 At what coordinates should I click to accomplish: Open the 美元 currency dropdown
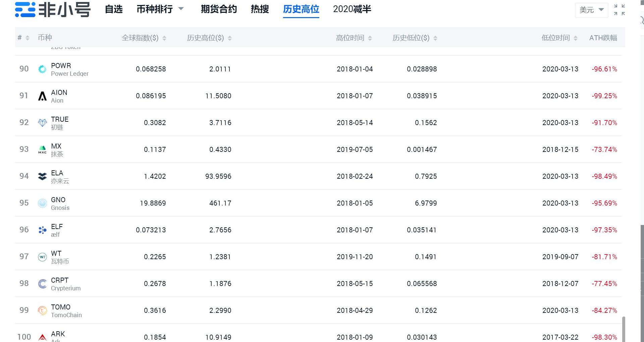coord(591,10)
